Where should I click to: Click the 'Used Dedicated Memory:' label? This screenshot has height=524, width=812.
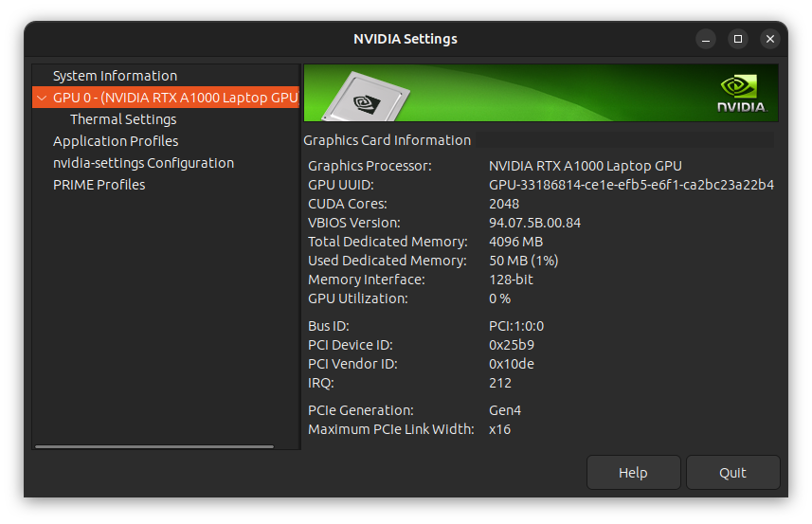point(388,261)
